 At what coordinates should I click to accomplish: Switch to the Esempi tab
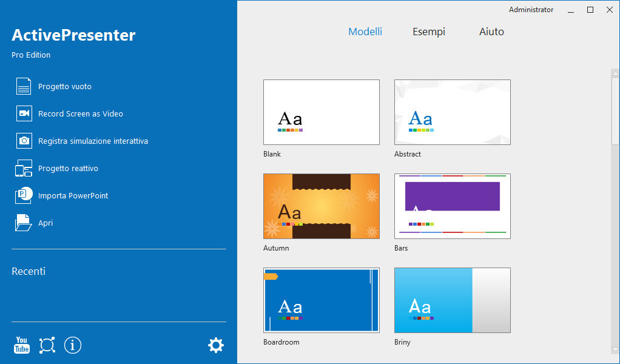click(429, 32)
